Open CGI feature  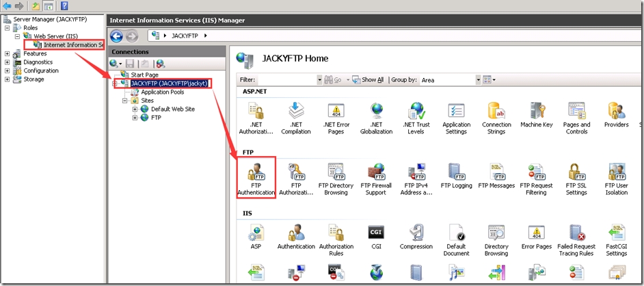coord(376,237)
